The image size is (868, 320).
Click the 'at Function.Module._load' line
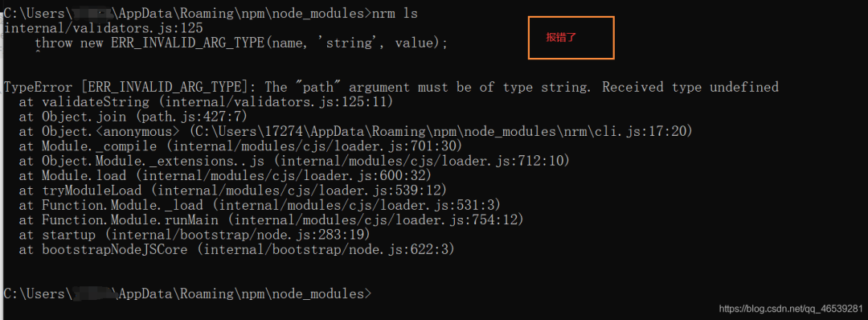pyautogui.click(x=260, y=206)
